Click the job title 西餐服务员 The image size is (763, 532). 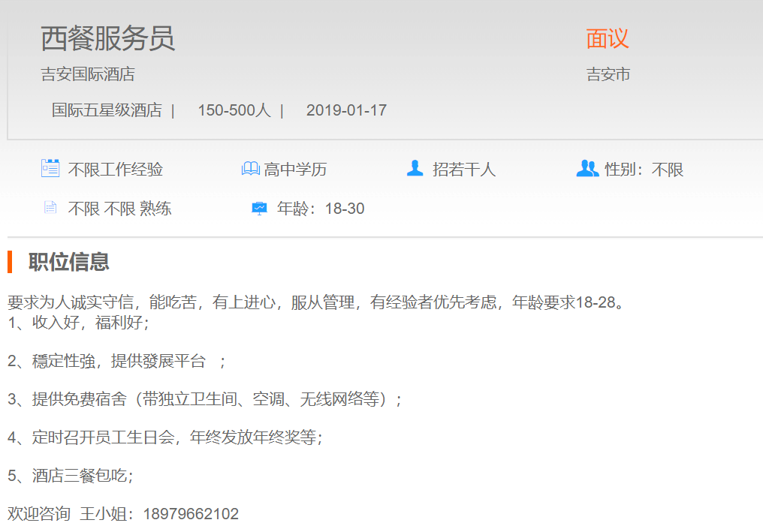tap(107, 38)
